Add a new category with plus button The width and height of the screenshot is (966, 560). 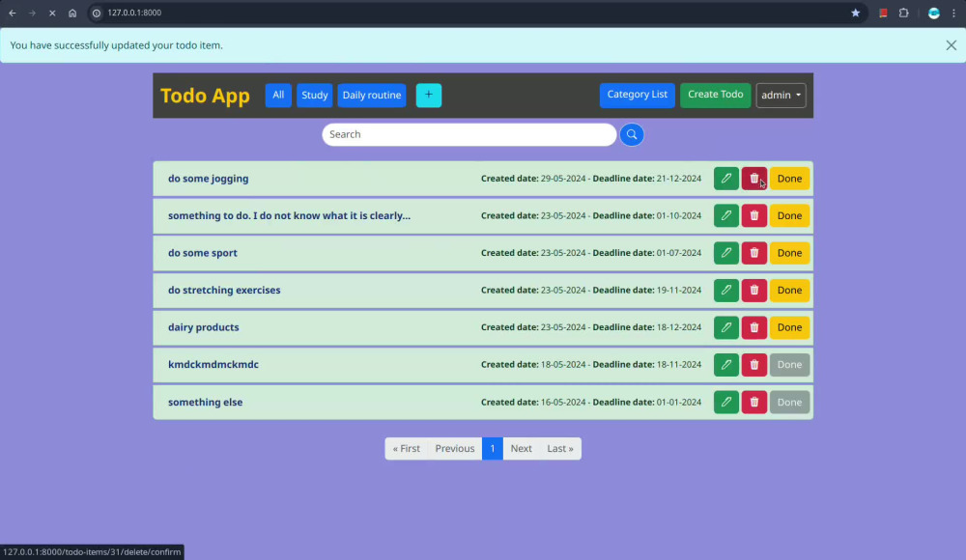pyautogui.click(x=428, y=95)
